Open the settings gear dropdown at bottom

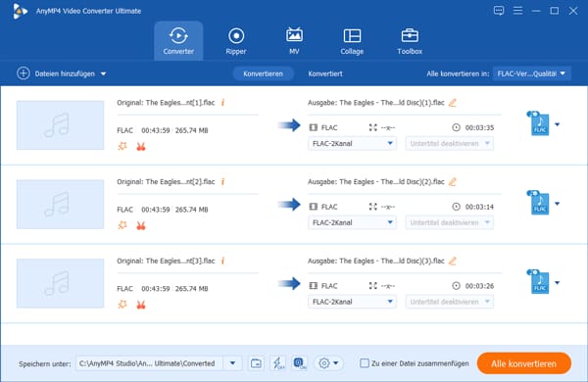[328, 363]
